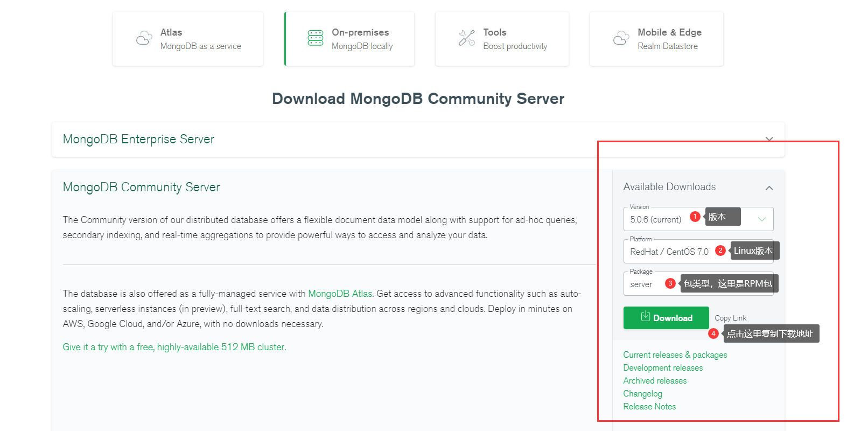
Task: Open the Mobile & Edge Realm Datastore tab
Action: [x=656, y=39]
